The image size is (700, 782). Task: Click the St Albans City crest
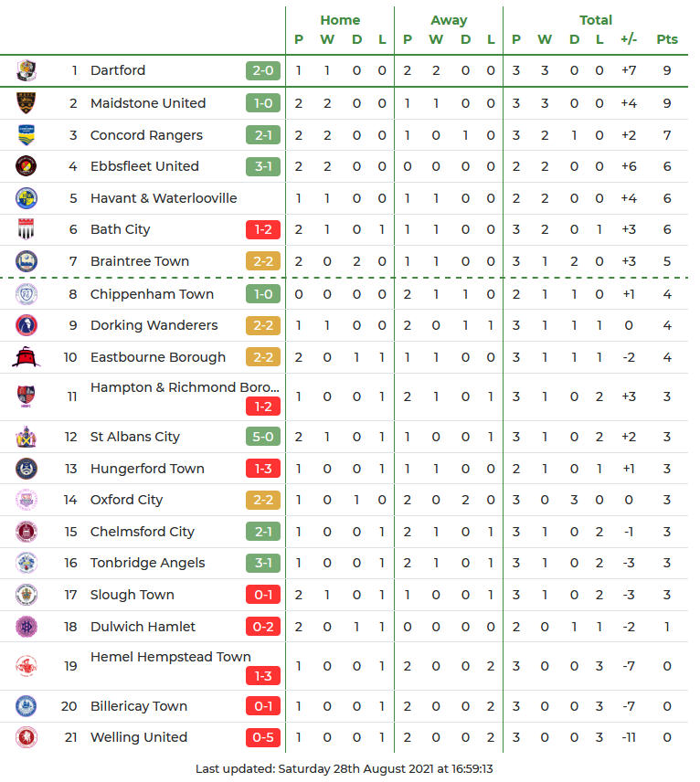[x=27, y=437]
